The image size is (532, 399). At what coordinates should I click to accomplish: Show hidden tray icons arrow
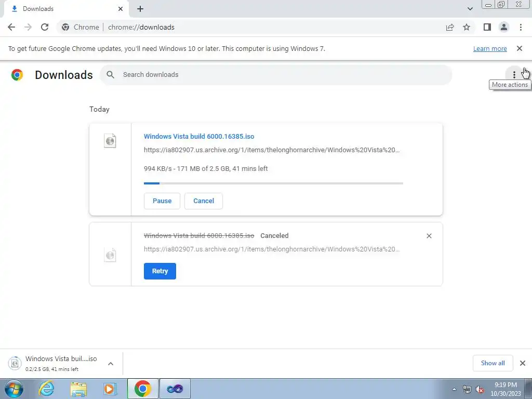(x=454, y=390)
